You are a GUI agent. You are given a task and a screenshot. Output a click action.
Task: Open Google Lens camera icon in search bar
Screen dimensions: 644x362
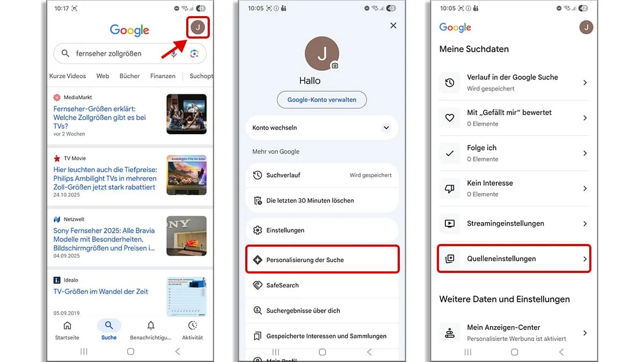pyautogui.click(x=194, y=54)
